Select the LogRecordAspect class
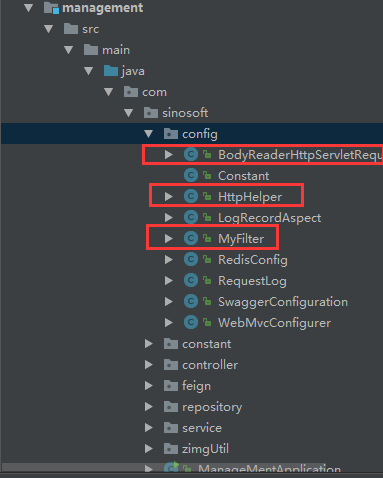Image resolution: width=383 pixels, height=478 pixels. (269, 218)
